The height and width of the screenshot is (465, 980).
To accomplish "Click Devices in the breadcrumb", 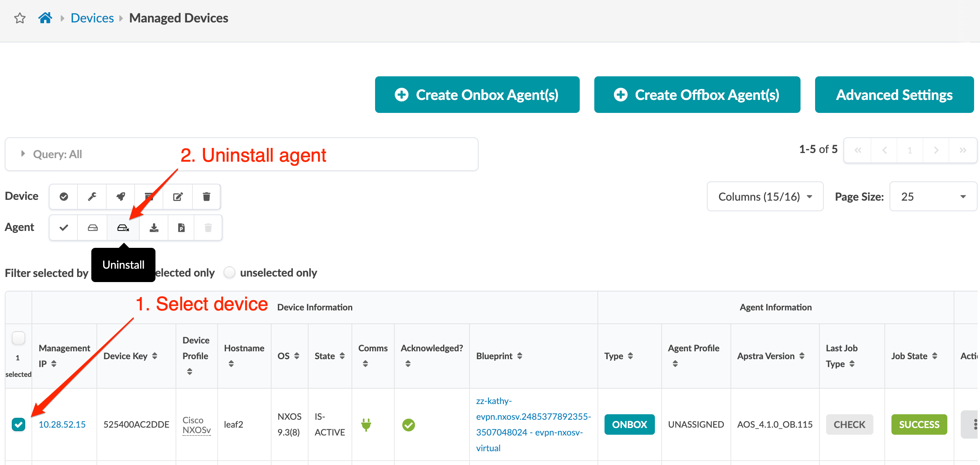I will [92, 18].
